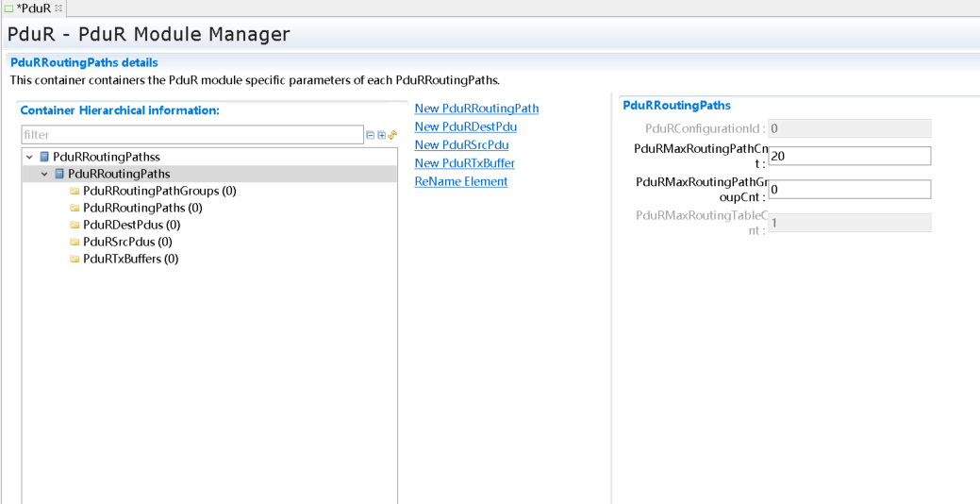The image size is (980, 504).
Task: Click the PduRRoutingPathss container icon
Action: (x=44, y=157)
